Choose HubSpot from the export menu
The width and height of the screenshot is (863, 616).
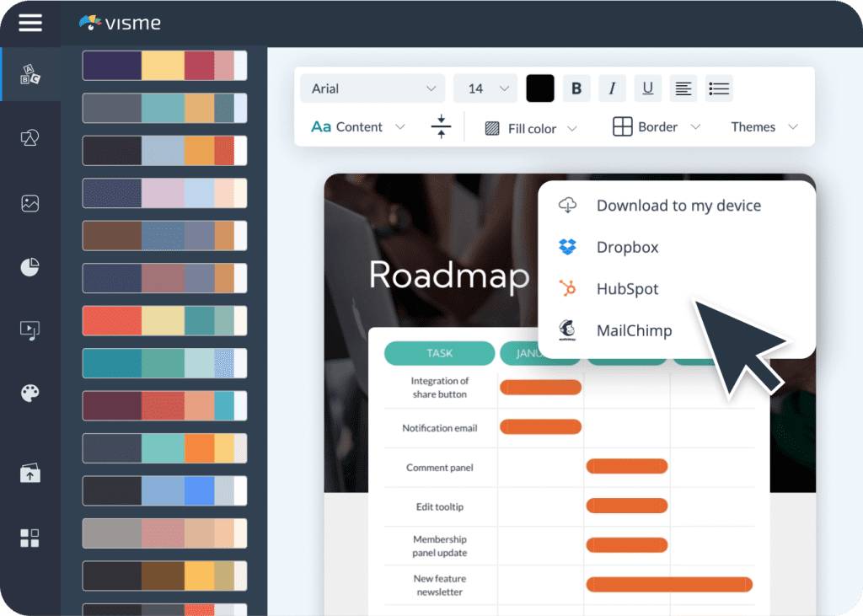[x=629, y=288]
